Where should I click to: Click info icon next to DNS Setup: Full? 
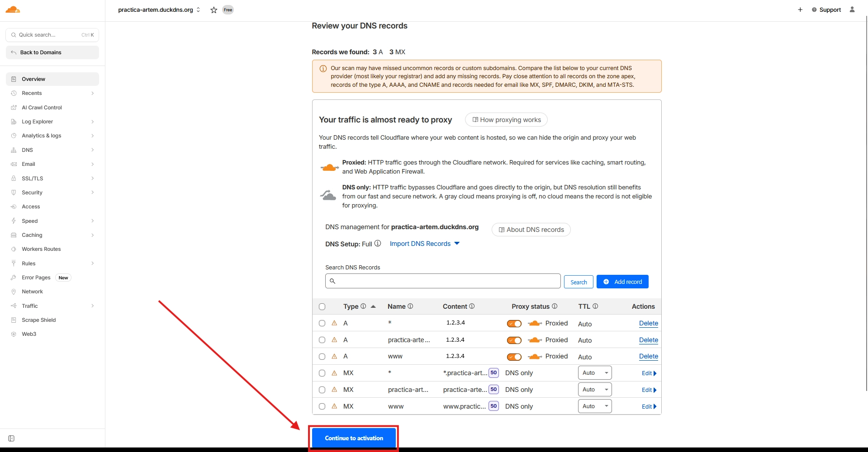coord(378,243)
